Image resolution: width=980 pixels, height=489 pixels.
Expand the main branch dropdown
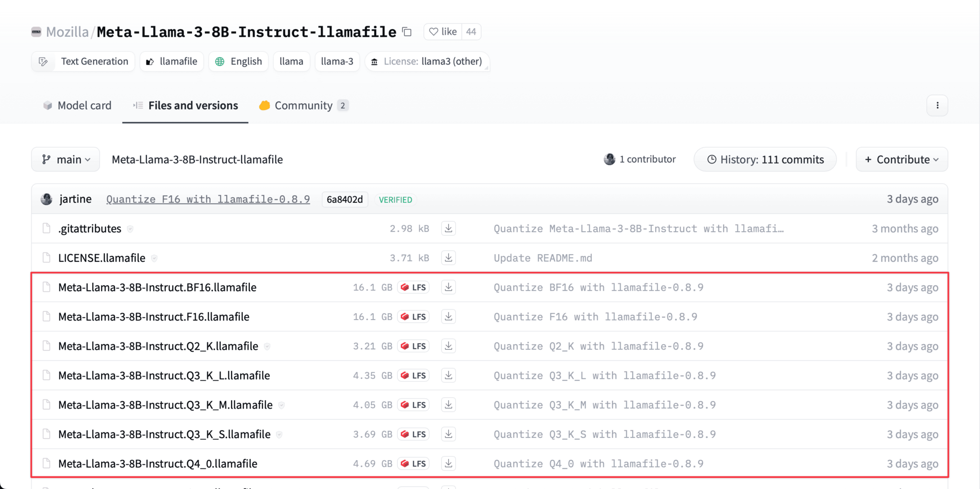(x=66, y=160)
